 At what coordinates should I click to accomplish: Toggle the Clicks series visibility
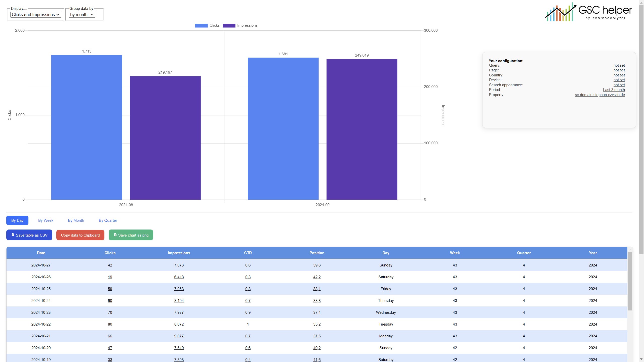(x=208, y=25)
